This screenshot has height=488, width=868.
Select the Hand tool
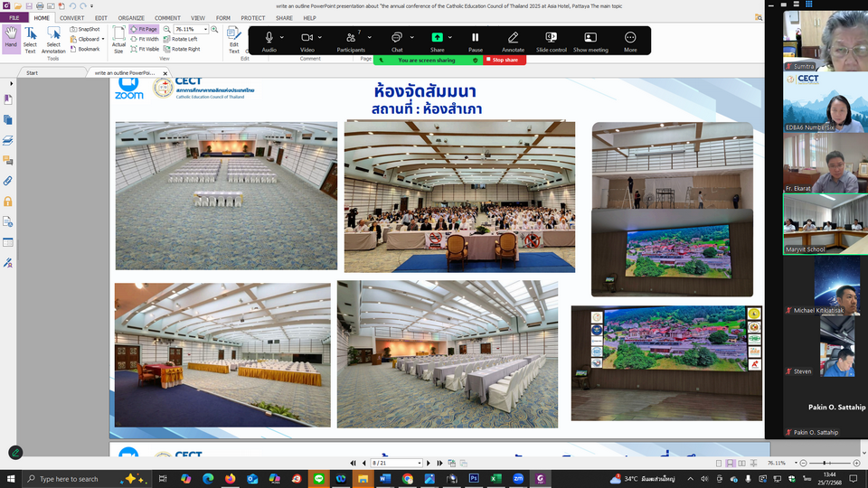point(11,39)
